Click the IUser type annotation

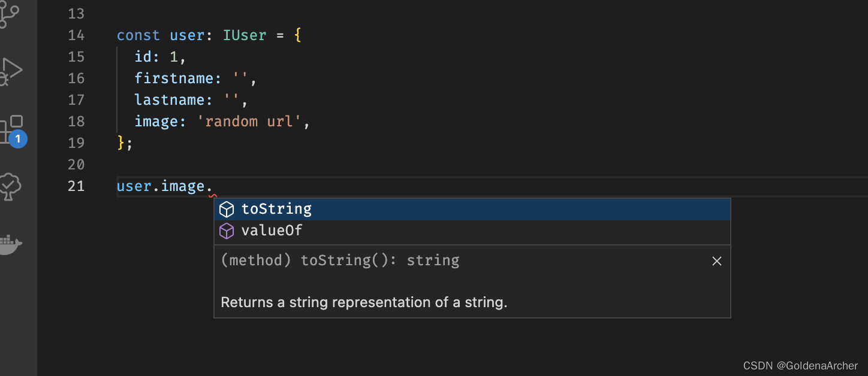pyautogui.click(x=245, y=35)
